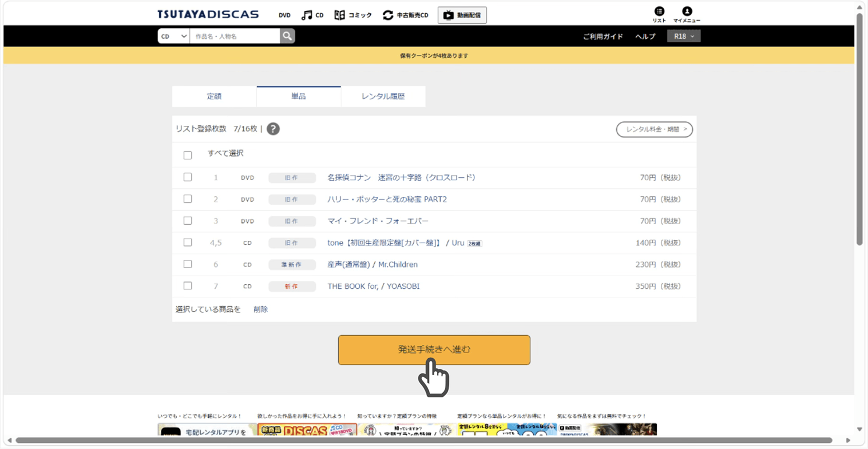Select the checkbox for 名探偵コナン row
The width and height of the screenshot is (868, 449).
188,177
